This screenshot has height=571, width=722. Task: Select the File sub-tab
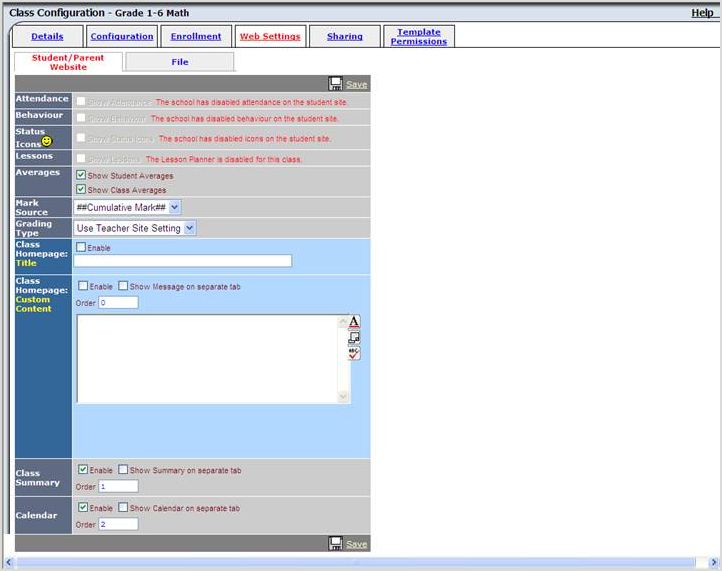179,62
